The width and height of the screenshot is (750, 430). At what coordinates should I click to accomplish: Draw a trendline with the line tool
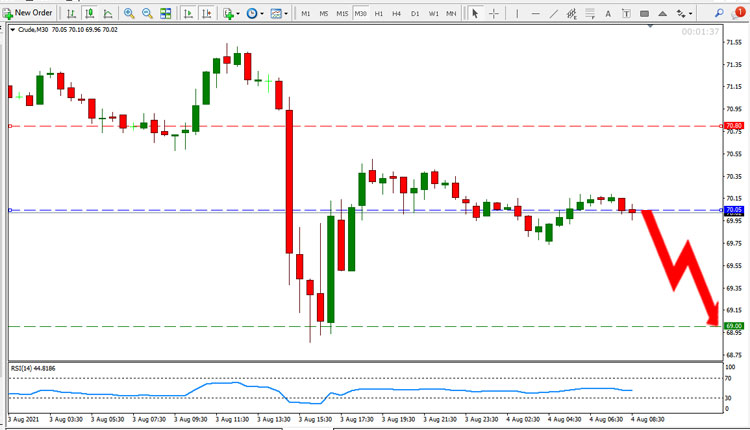553,13
